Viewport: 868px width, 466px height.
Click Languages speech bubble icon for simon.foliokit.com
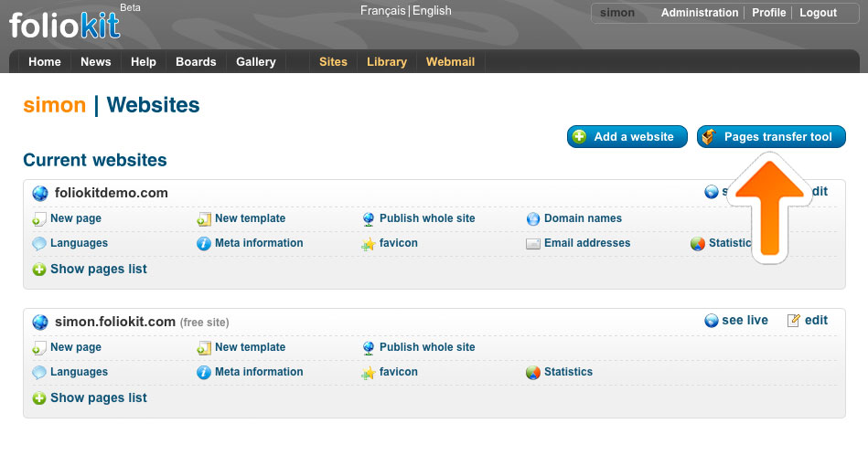point(38,372)
